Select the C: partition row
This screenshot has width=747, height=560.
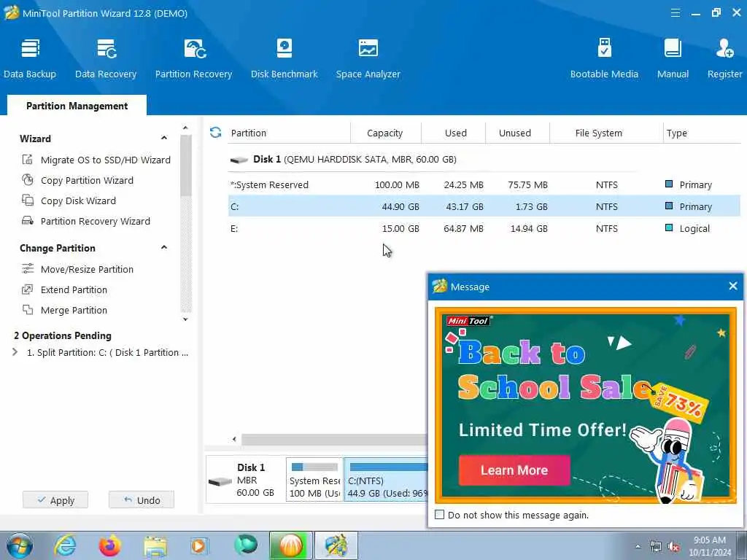484,206
